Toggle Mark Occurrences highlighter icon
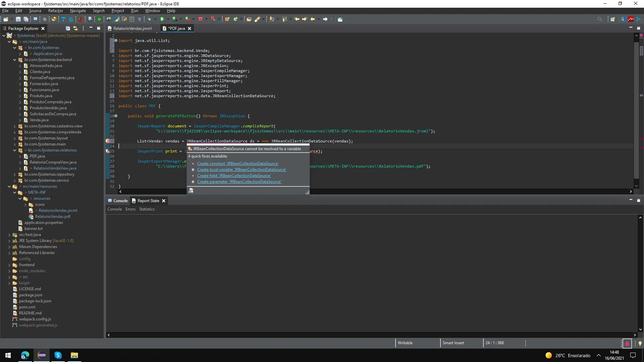Viewport: 644px width, 362px height. [x=117, y=19]
